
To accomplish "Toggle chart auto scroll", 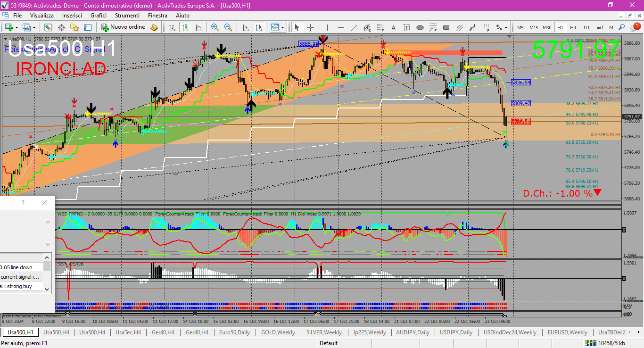I will (245, 27).
